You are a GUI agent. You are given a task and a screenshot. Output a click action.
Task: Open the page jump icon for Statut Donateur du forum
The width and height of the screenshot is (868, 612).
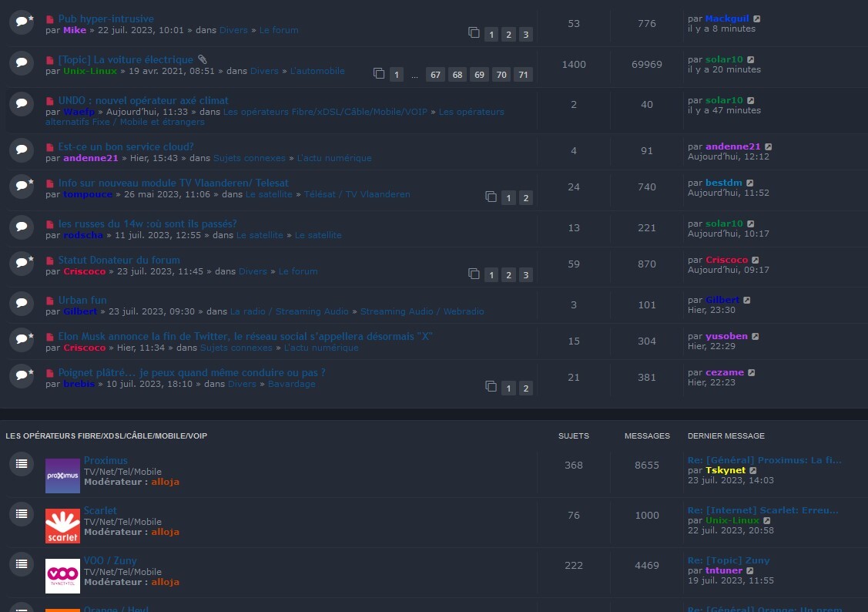click(x=474, y=274)
